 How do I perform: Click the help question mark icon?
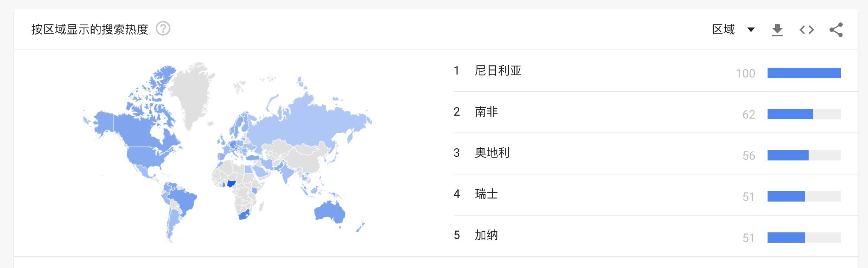[x=163, y=29]
